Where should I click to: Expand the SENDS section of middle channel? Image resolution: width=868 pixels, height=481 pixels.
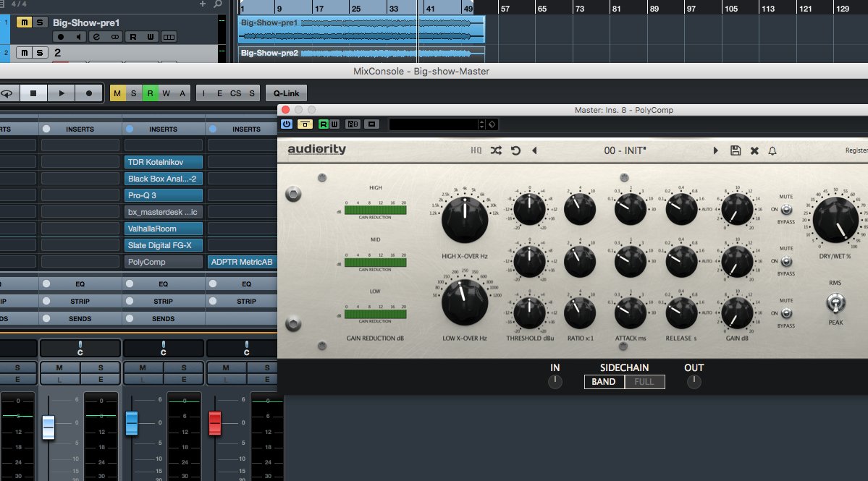[x=164, y=318]
